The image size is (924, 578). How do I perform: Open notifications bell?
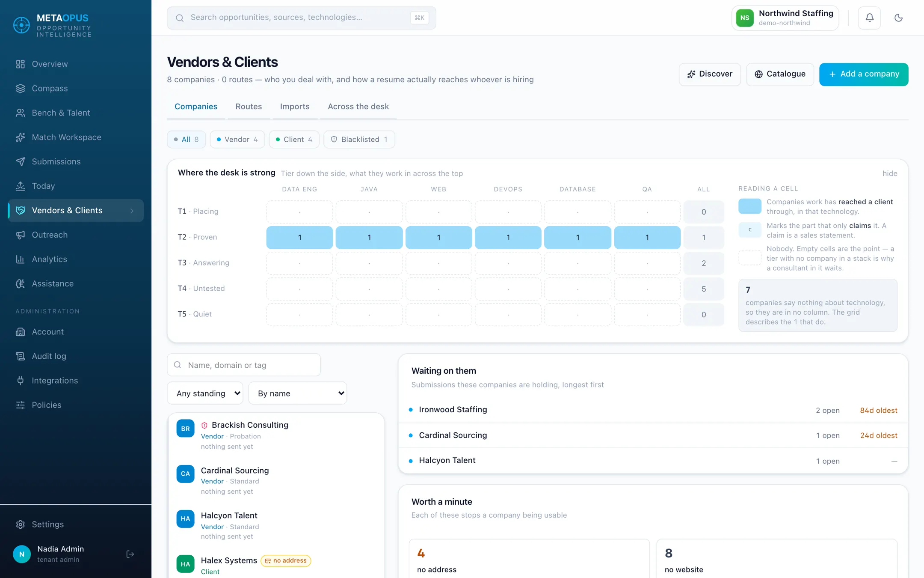click(869, 18)
